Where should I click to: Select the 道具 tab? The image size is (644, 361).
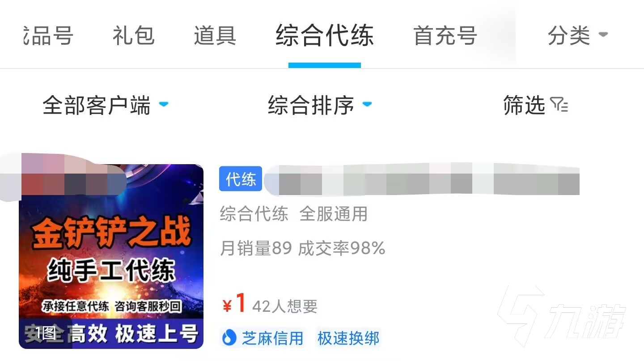coord(215,36)
